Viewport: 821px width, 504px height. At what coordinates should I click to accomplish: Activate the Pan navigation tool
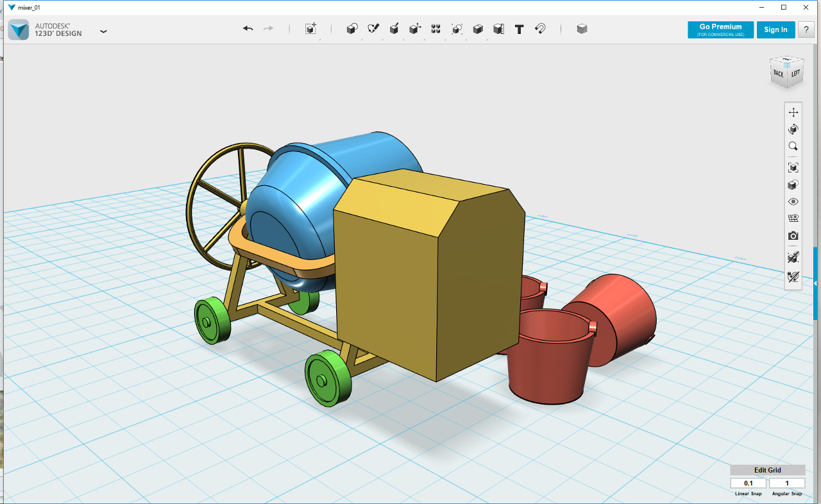(793, 112)
